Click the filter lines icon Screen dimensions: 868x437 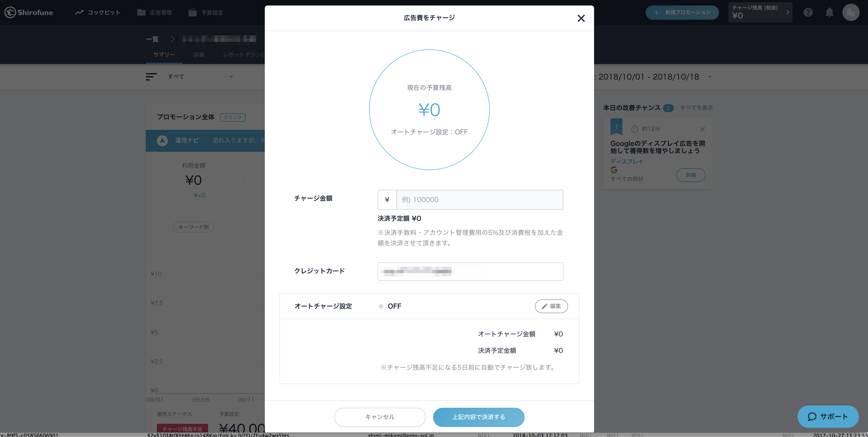point(151,77)
